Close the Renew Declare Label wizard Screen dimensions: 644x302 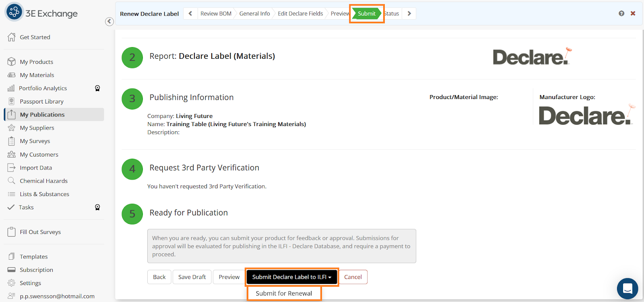click(x=633, y=13)
